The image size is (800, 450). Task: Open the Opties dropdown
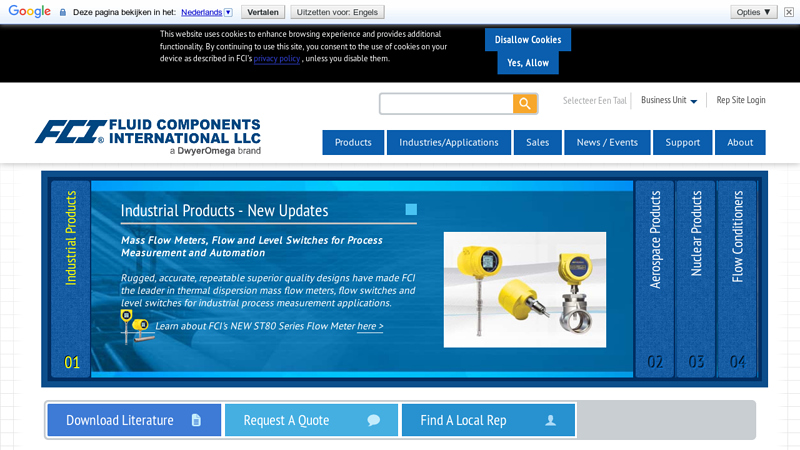[x=754, y=12]
